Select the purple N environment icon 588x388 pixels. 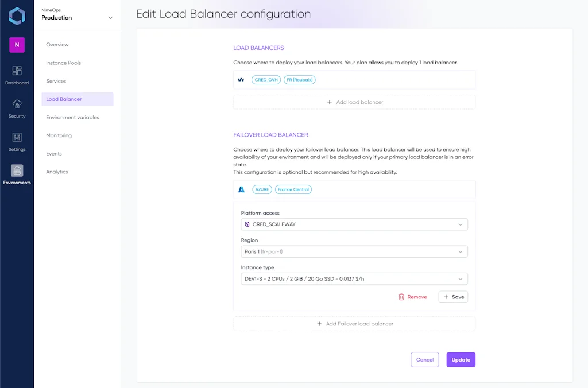tap(17, 44)
